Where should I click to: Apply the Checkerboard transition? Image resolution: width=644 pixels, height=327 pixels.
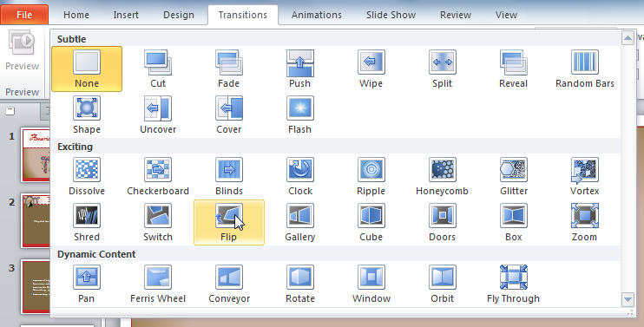(x=158, y=176)
